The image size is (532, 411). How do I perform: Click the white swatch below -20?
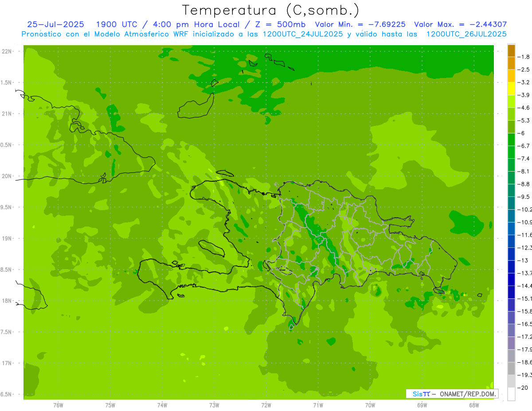(511, 394)
